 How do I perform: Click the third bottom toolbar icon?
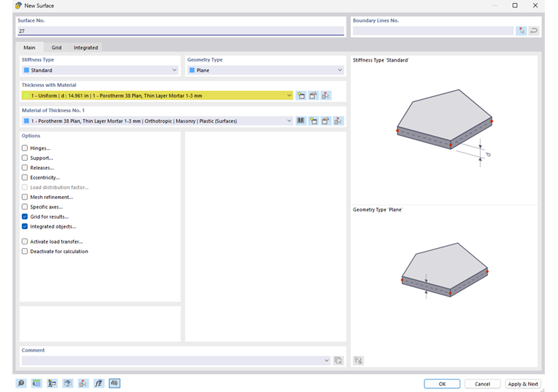click(x=52, y=383)
